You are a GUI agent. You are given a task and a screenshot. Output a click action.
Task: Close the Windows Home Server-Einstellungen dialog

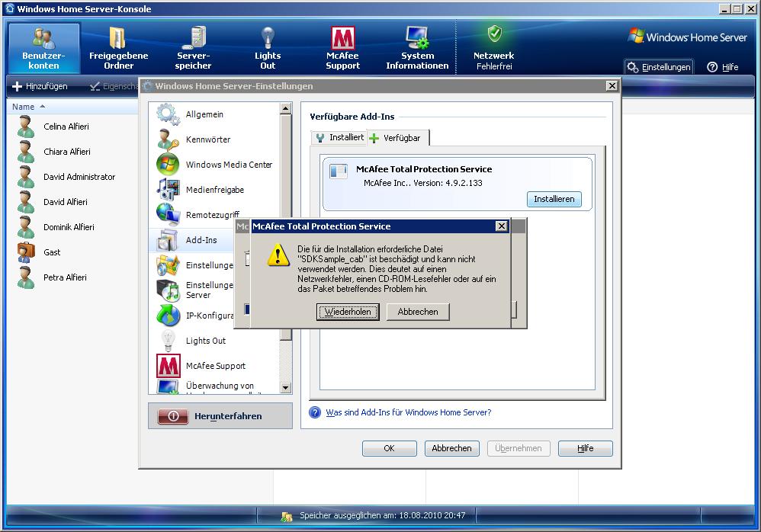pyautogui.click(x=612, y=86)
